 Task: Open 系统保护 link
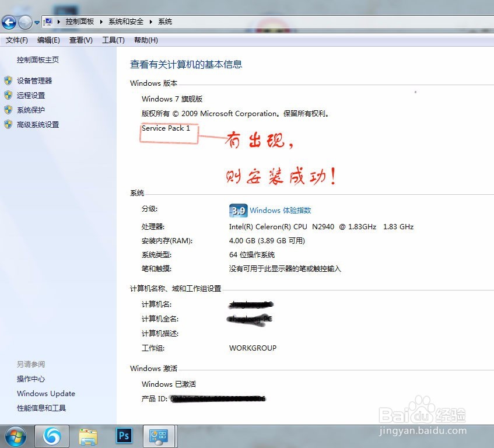coord(31,110)
